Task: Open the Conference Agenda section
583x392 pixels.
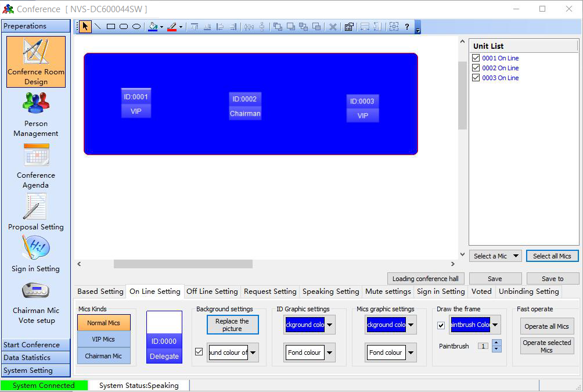Action: 36,167
